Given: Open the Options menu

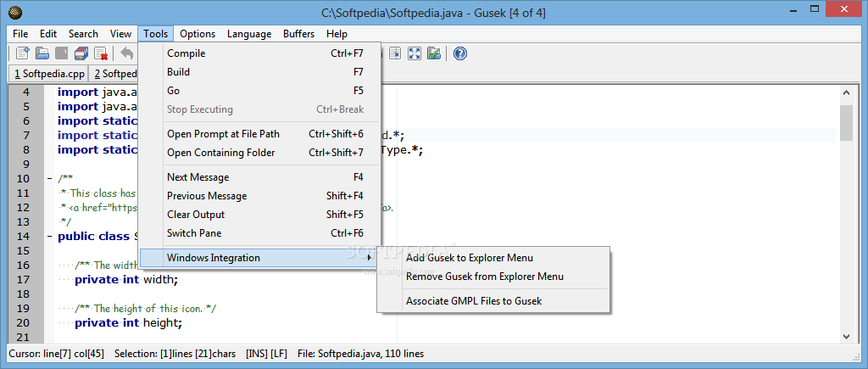Looking at the screenshot, I should (x=198, y=34).
